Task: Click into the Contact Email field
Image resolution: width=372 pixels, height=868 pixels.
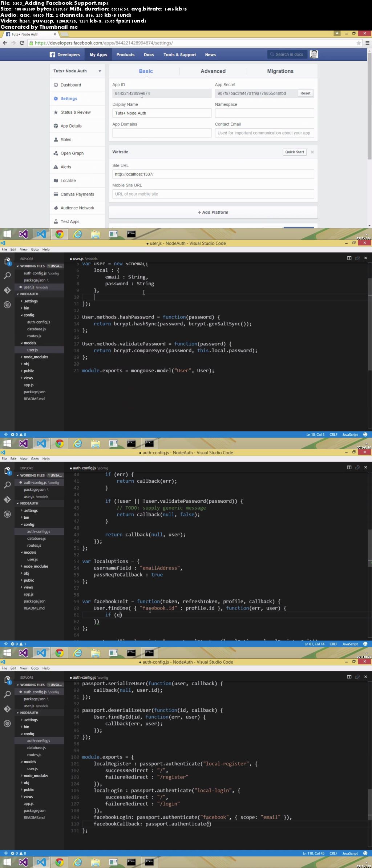Action: coord(264,133)
